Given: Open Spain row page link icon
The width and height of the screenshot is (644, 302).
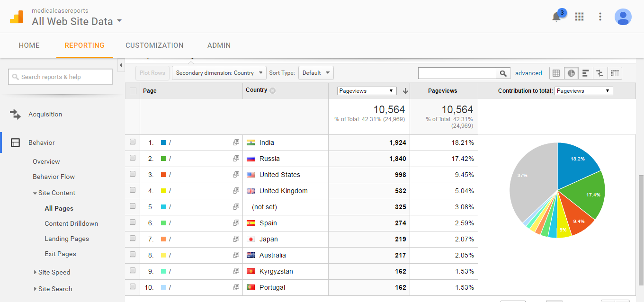Looking at the screenshot, I should click(x=236, y=223).
